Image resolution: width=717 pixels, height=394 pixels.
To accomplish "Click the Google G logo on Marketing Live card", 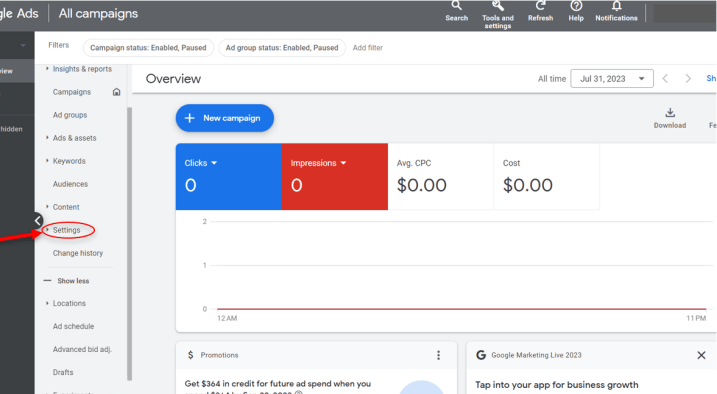I will point(481,355).
